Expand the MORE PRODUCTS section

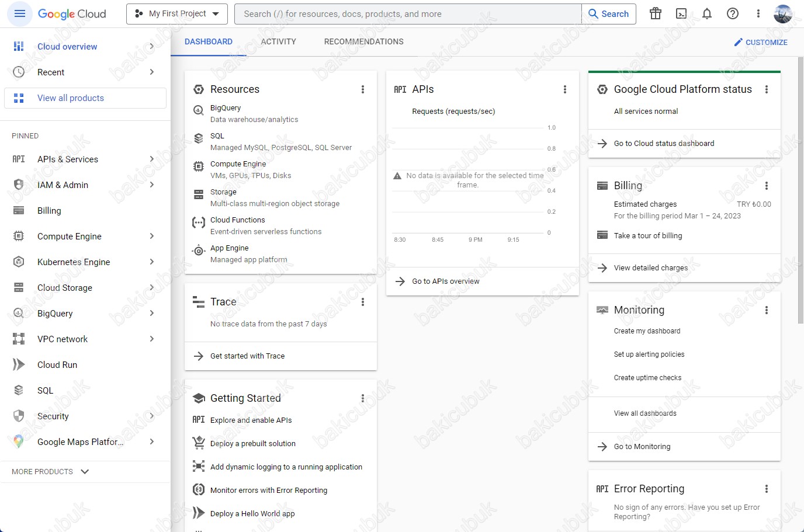pos(51,471)
